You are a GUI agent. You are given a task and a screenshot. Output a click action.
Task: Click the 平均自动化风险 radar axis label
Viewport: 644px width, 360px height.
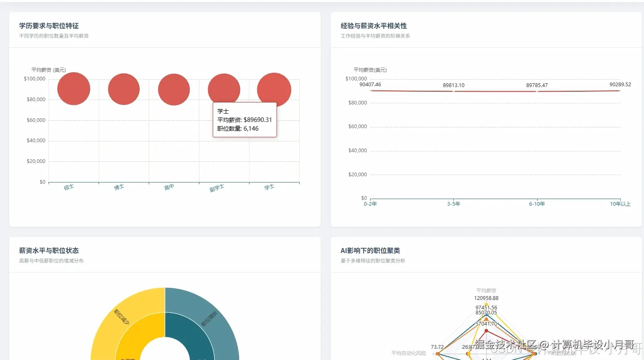click(409, 353)
